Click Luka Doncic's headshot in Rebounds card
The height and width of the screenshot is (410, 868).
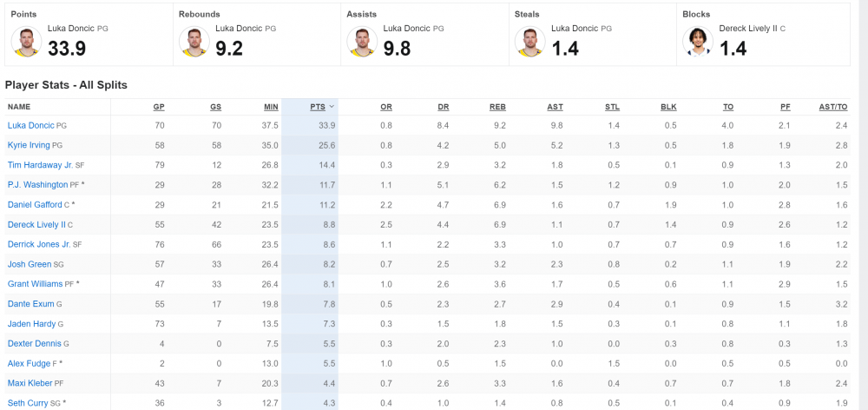pyautogui.click(x=194, y=42)
